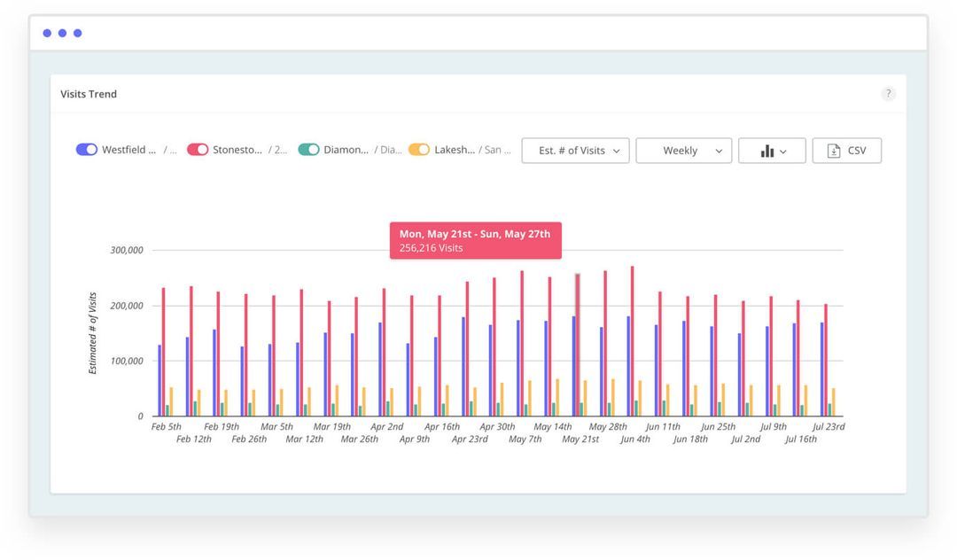Open the Weekly interval dropdown
Viewport: 957px width, 560px height.
pos(684,150)
